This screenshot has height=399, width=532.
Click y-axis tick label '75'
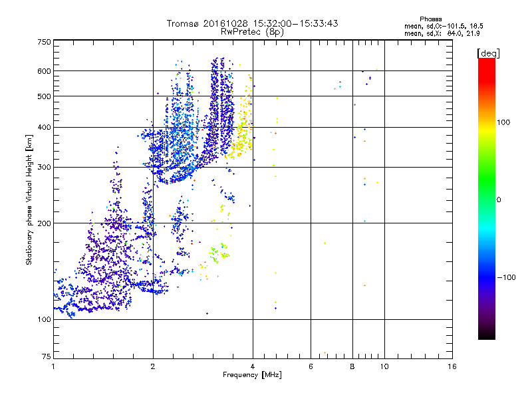47,356
